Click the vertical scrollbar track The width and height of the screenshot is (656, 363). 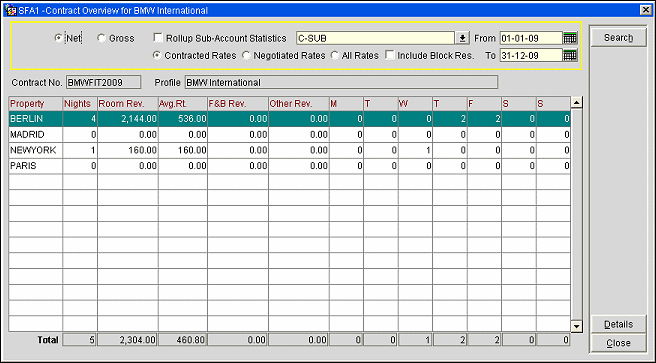coord(577,214)
